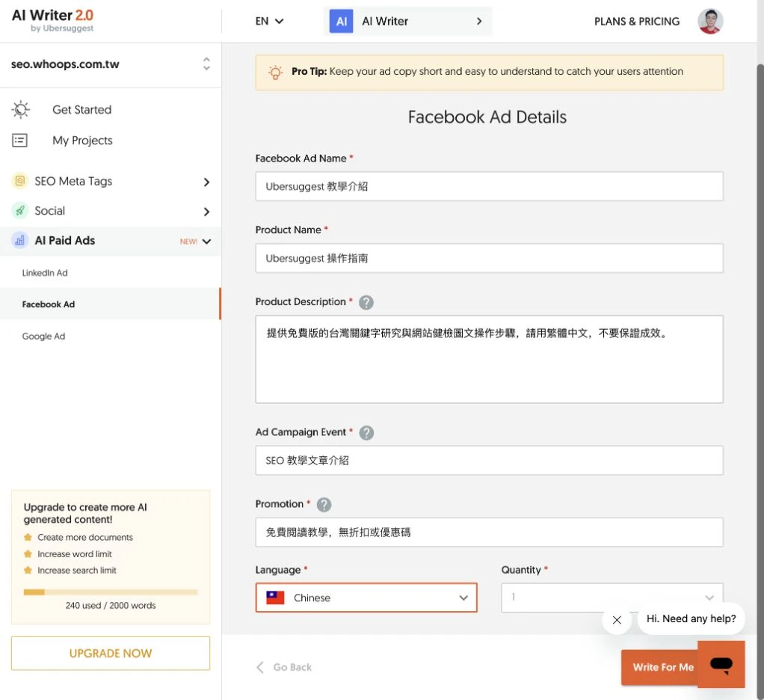
Task: Expand the AI Writer selector arrow
Action: (479, 21)
